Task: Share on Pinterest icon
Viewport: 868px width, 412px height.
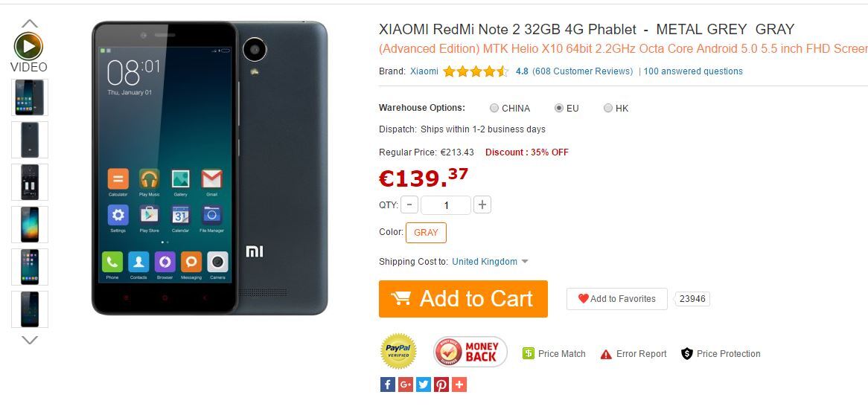Action: [x=441, y=384]
